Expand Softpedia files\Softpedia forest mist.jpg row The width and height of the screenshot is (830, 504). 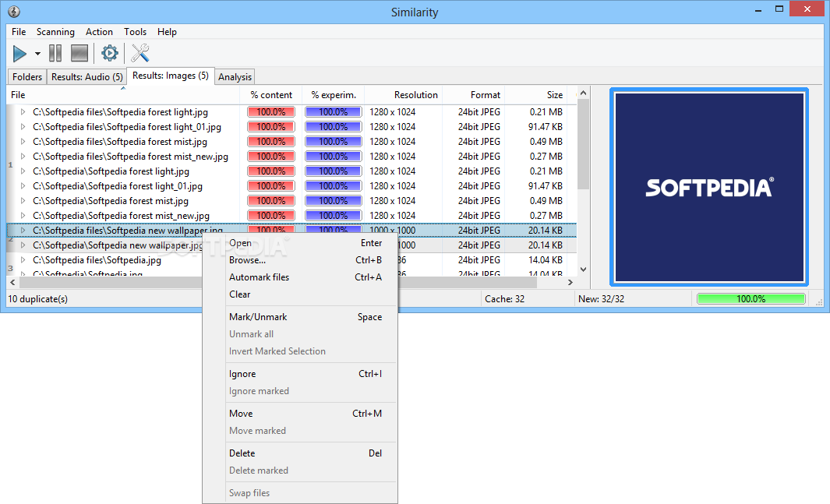[x=23, y=142]
